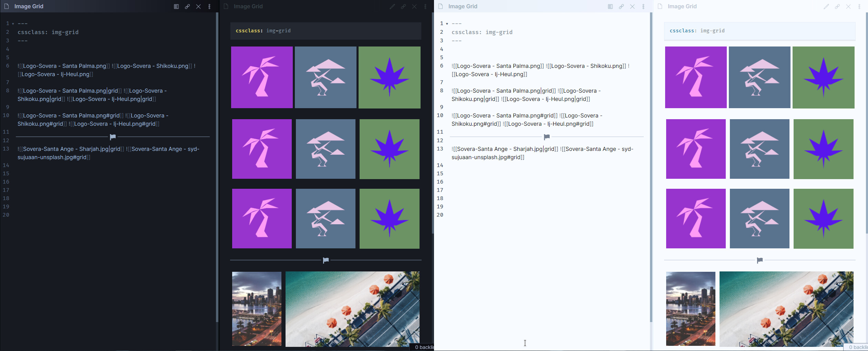This screenshot has width=868, height=351.
Task: Click file icon in dark editor header
Action: pos(6,6)
